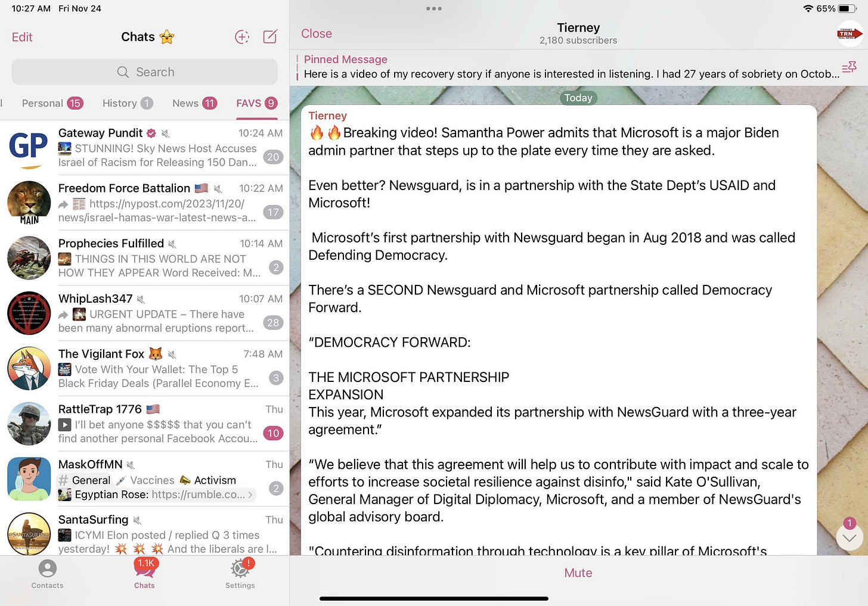Open MaskOffMN chat title

pyautogui.click(x=91, y=464)
